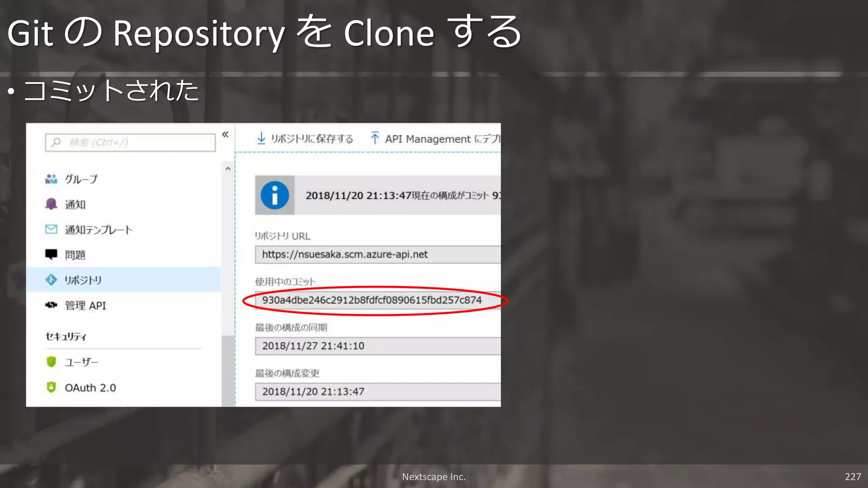Click the リポジトリ git diamond icon
Screen dimensions: 868x488
[51, 280]
